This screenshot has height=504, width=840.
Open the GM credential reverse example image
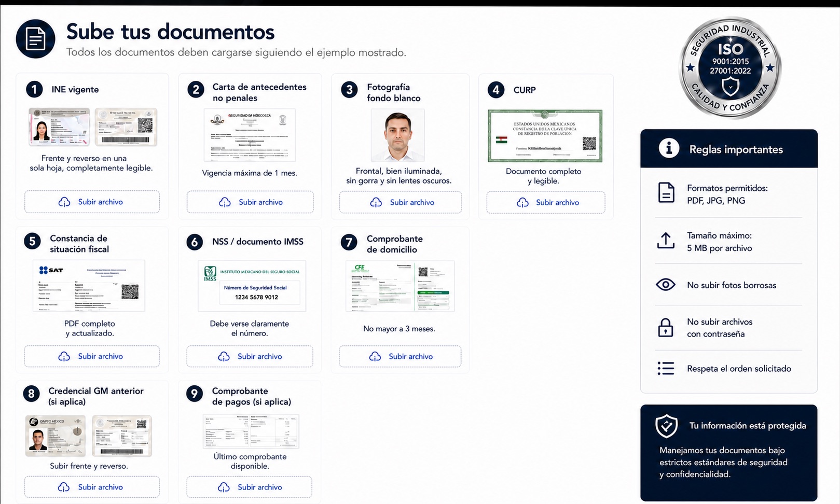(x=122, y=436)
